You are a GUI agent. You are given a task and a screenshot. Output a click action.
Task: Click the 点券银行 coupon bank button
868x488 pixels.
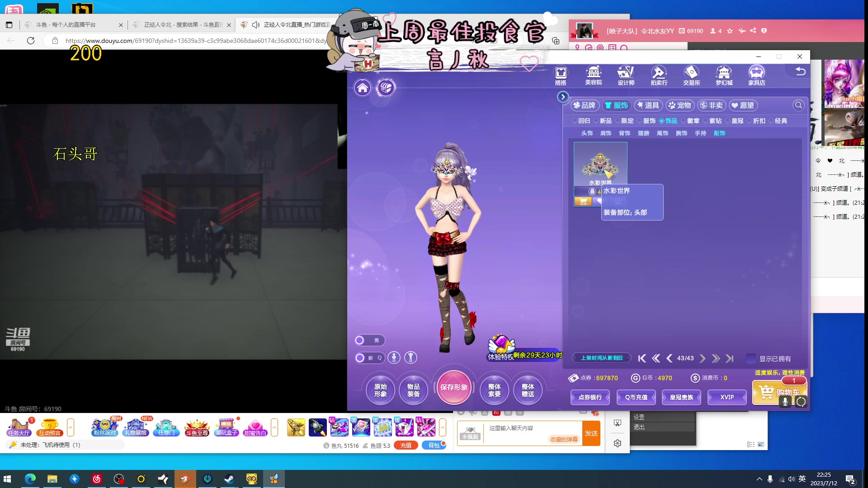click(590, 397)
